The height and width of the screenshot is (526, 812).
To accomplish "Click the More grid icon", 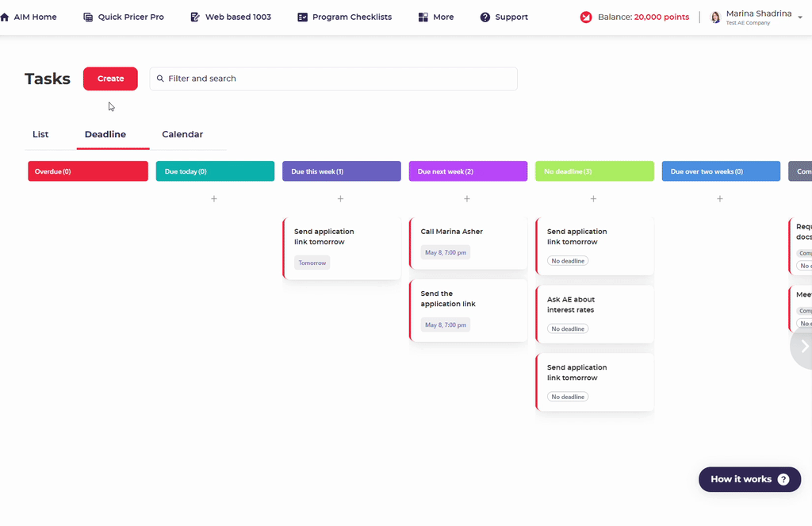I will [x=423, y=17].
